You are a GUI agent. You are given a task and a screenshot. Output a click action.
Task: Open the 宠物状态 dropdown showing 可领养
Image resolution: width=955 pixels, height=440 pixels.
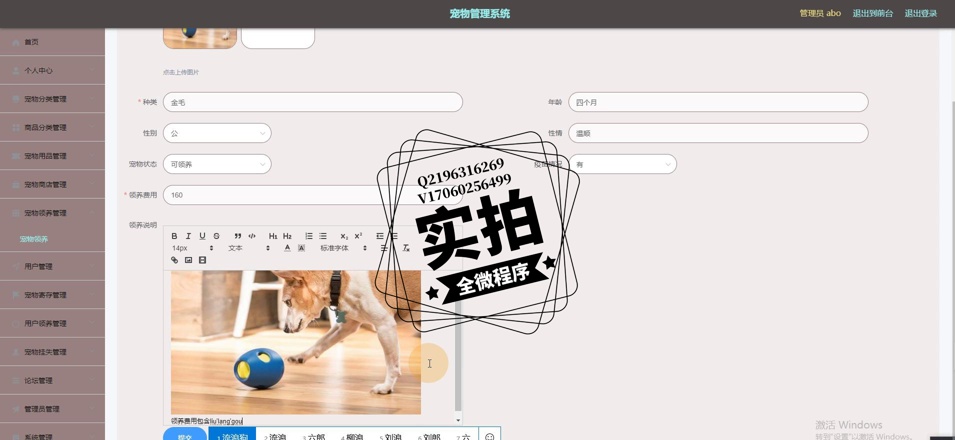[x=217, y=164]
